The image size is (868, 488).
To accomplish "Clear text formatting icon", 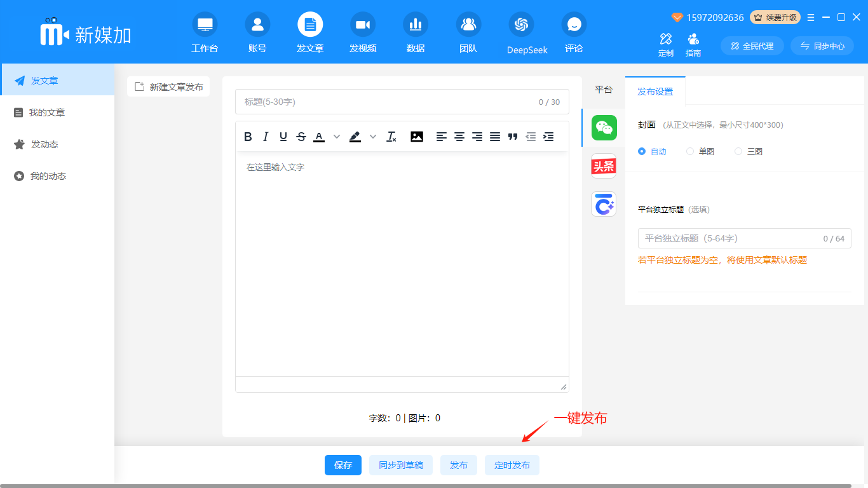I will (x=391, y=137).
